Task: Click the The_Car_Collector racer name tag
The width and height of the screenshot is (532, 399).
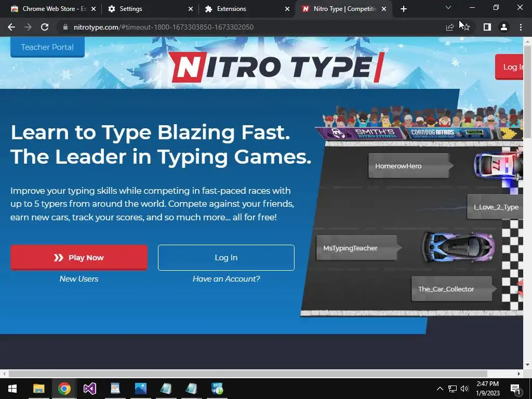Action: [454, 289]
